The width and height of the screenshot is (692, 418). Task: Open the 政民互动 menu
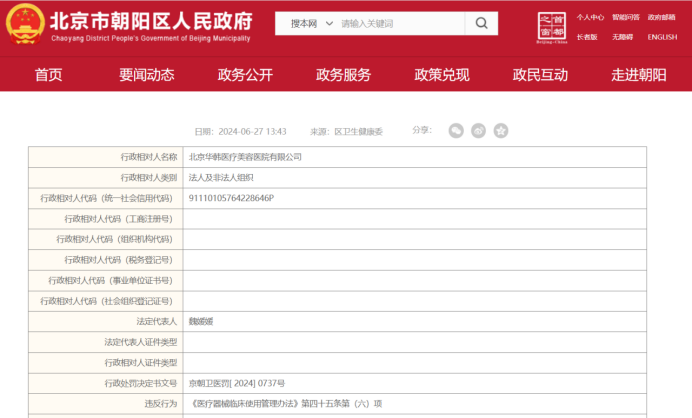(x=540, y=75)
